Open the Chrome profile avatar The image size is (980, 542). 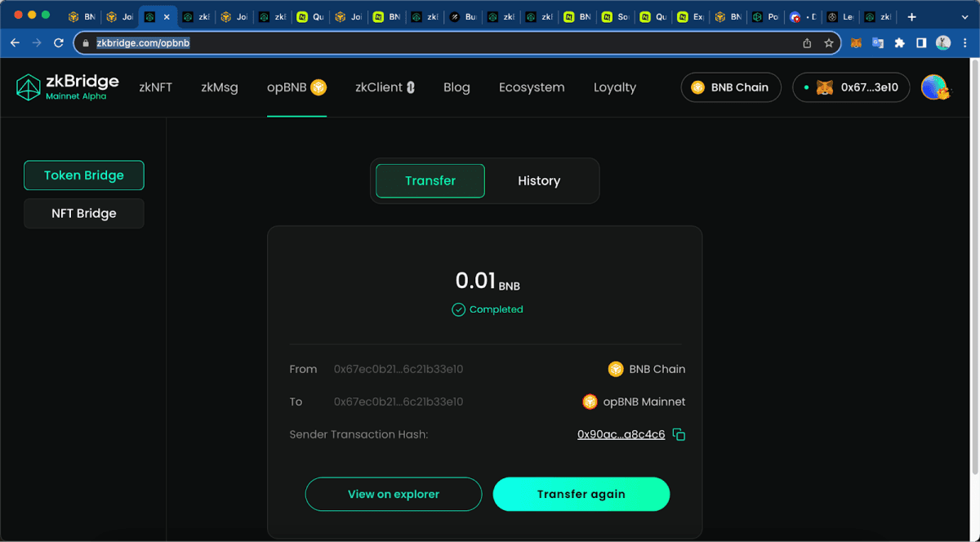[x=943, y=42]
